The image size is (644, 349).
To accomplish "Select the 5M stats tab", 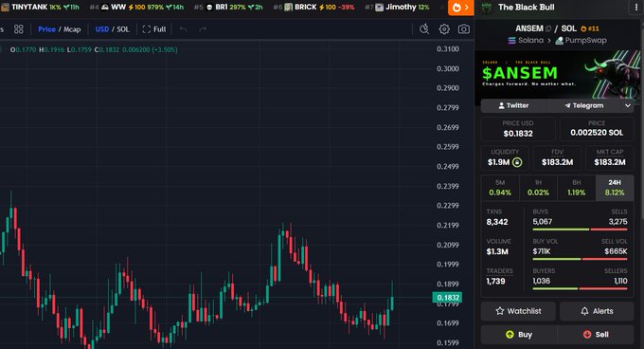I will pyautogui.click(x=500, y=188).
